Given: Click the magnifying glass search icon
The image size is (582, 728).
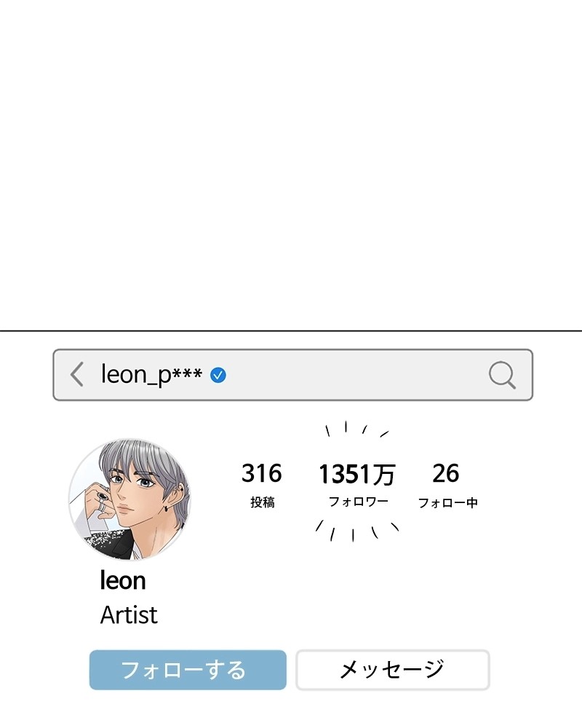Looking at the screenshot, I should 501,375.
